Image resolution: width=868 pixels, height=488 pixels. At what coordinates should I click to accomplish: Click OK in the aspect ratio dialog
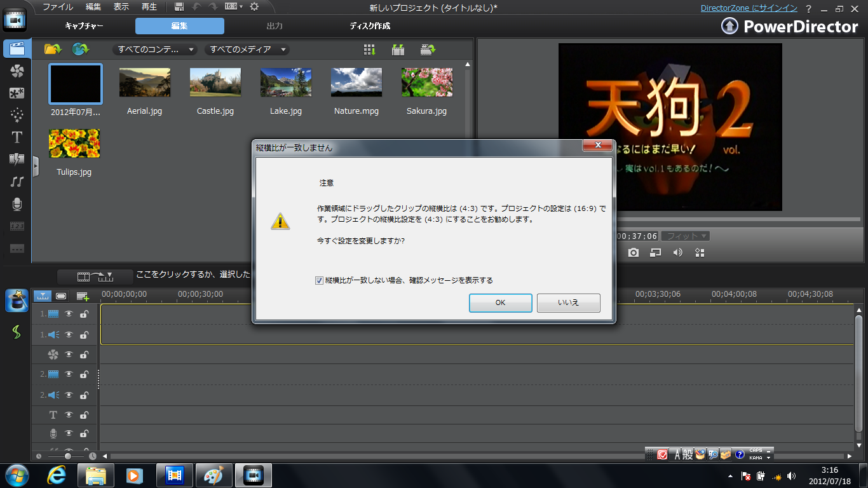click(x=501, y=303)
